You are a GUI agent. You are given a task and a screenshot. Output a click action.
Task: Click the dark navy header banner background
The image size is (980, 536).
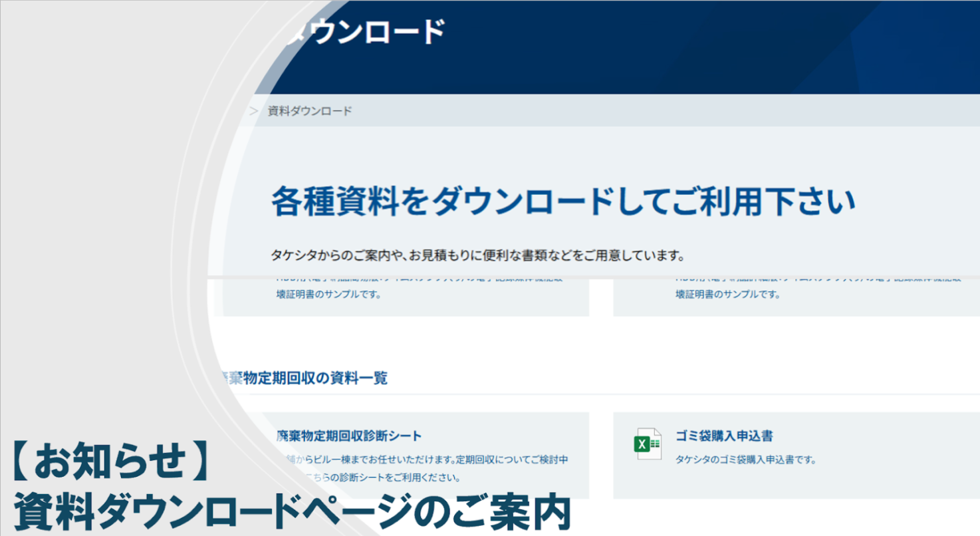665,47
